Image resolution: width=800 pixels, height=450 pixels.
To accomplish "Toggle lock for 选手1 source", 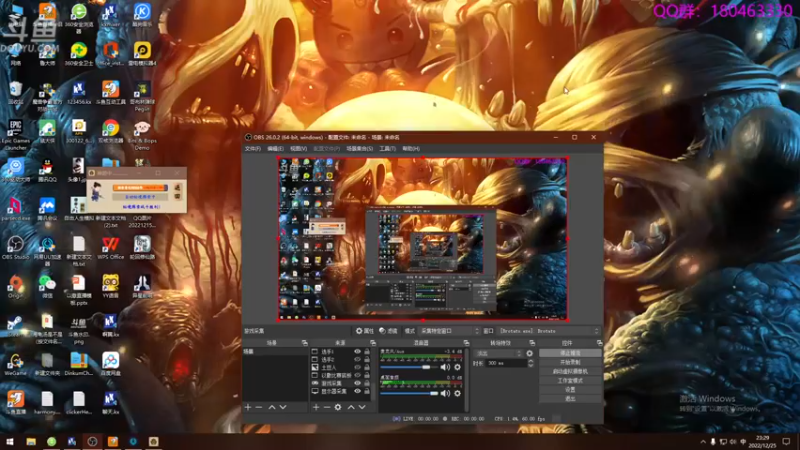I will point(367,352).
